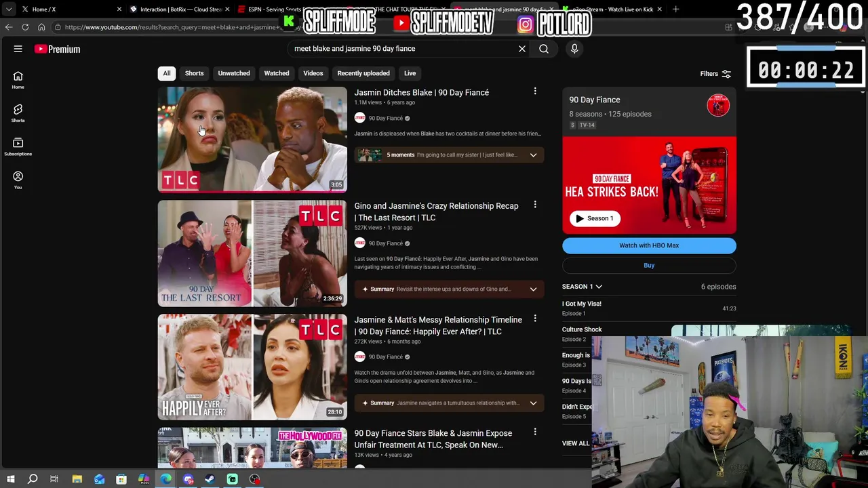
Task: Open the SEASON 1 dropdown
Action: (x=582, y=287)
